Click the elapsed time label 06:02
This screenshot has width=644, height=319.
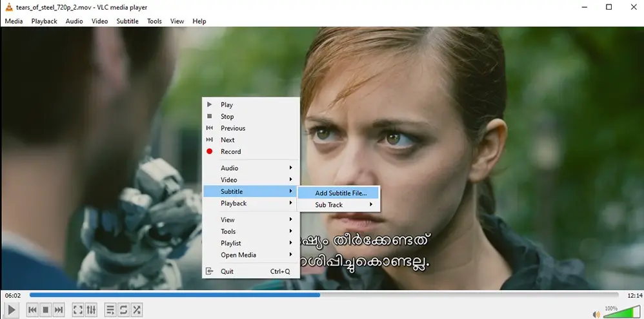(x=13, y=295)
